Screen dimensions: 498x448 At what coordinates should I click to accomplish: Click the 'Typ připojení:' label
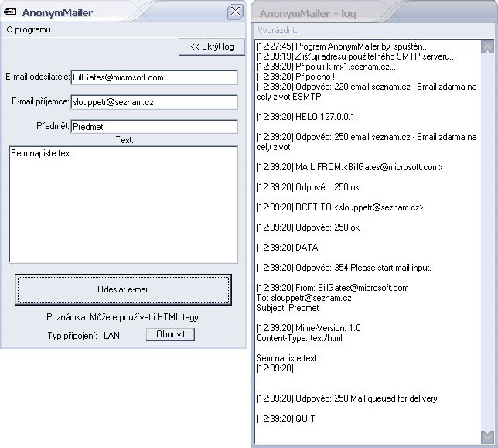pyautogui.click(x=72, y=336)
